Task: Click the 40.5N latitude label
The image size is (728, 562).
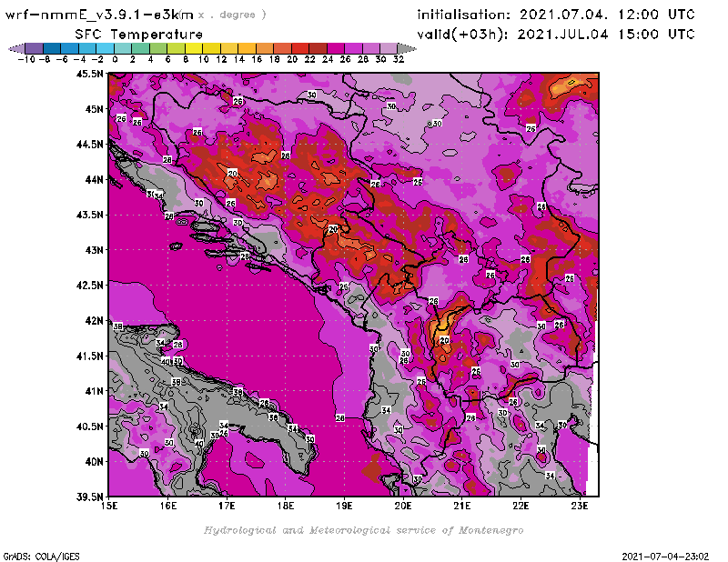Action: click(89, 427)
